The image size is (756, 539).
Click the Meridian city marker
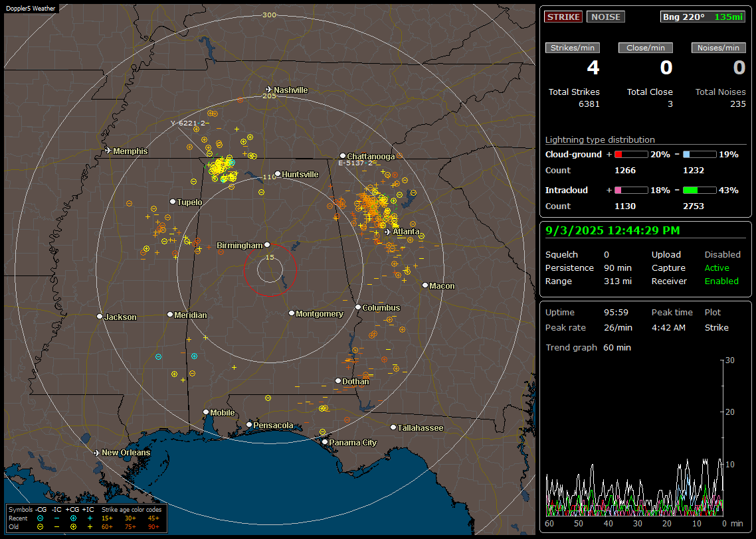tap(169, 314)
